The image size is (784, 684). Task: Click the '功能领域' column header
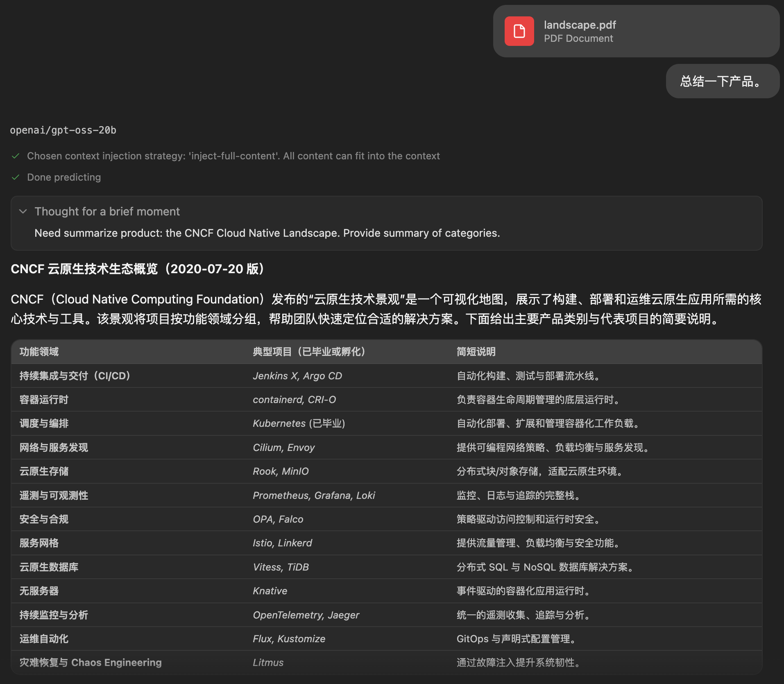[39, 352]
